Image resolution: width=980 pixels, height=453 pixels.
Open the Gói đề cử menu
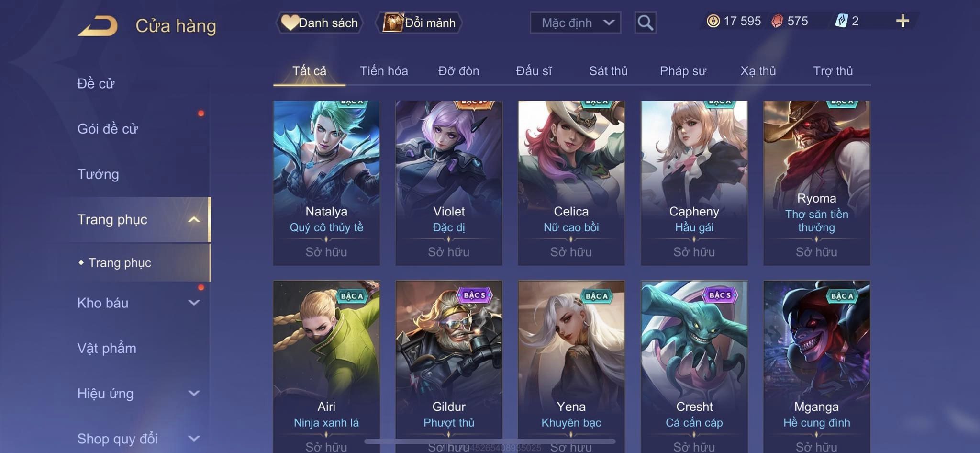point(108,128)
